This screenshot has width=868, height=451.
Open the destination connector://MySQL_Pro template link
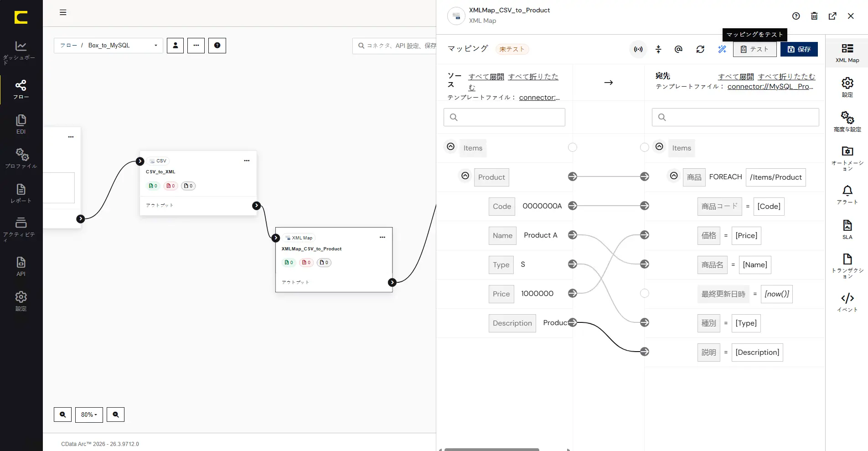coord(770,87)
